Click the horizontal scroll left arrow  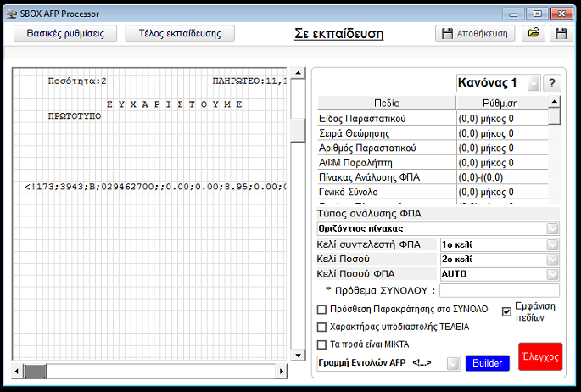(17, 371)
